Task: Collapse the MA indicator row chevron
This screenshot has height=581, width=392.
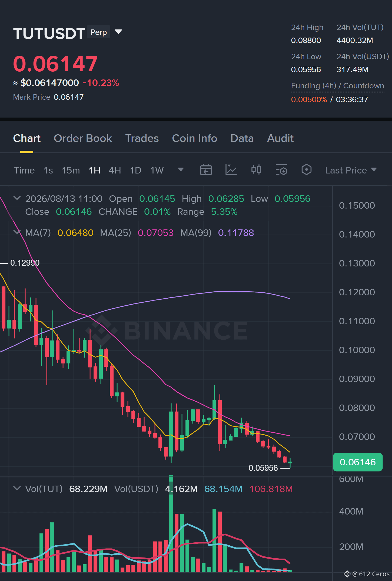Action: pos(17,232)
